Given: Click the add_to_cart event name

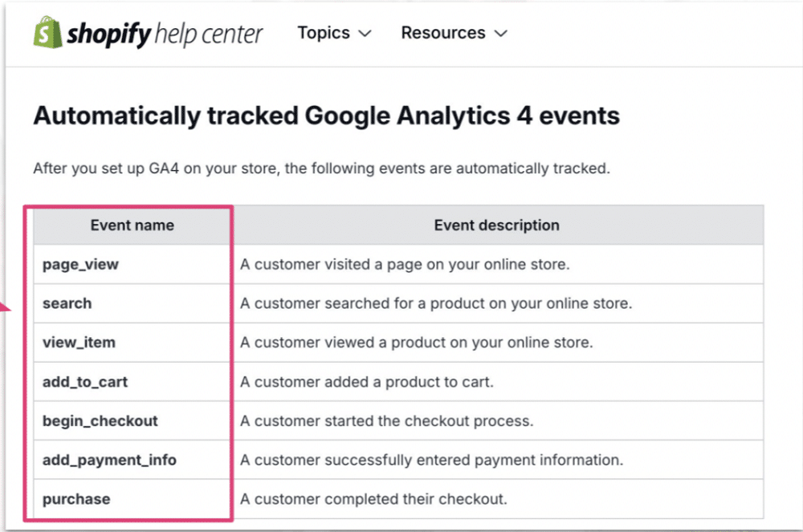Looking at the screenshot, I should pyautogui.click(x=85, y=382).
